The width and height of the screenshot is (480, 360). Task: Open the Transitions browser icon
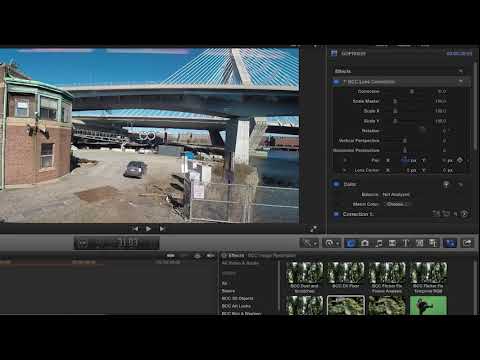392,243
